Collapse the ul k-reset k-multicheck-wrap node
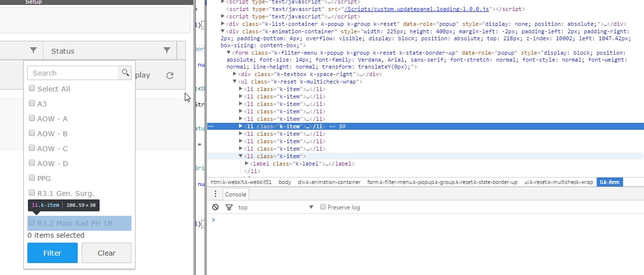The height and width of the screenshot is (275, 644). pos(235,82)
